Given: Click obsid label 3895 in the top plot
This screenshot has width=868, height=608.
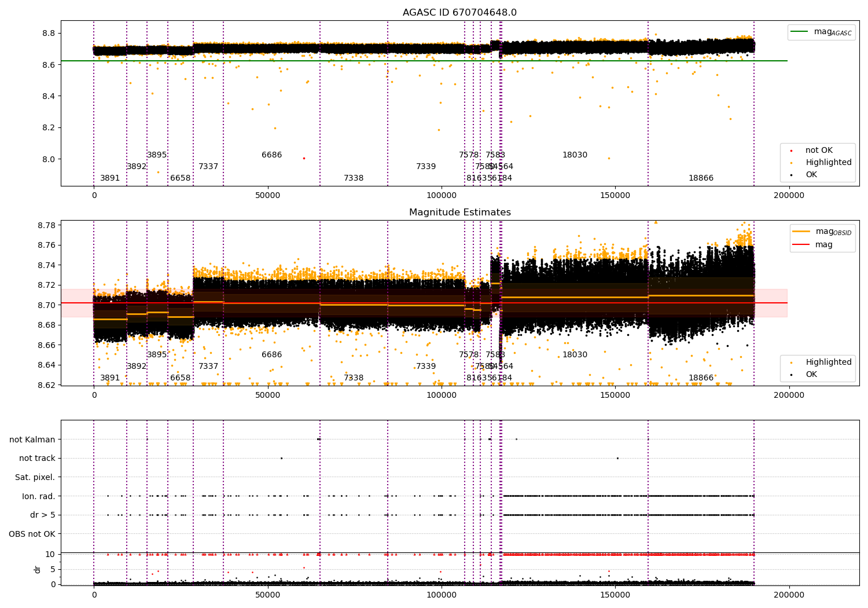Looking at the screenshot, I should (x=157, y=155).
